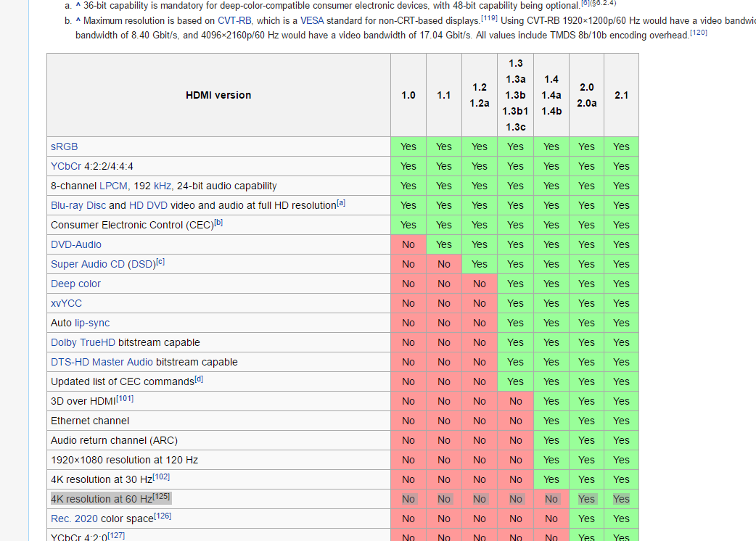Screen dimensions: 756x541
Task: Open the xvYCC link
Action: (x=66, y=304)
